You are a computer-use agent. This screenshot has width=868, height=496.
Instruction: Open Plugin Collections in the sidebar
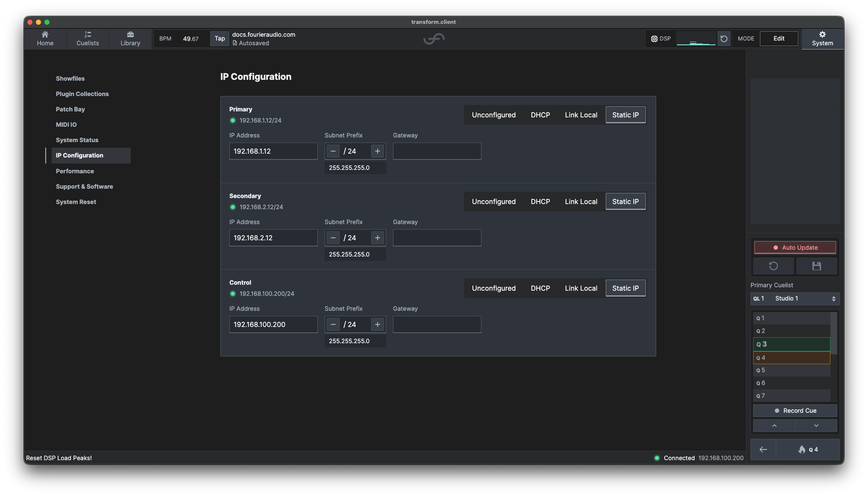tap(82, 94)
